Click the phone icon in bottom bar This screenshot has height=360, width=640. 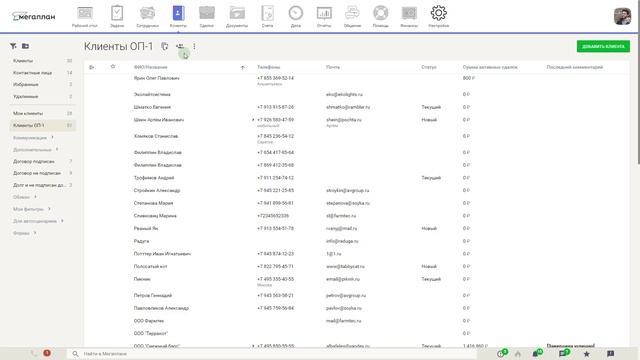34,353
